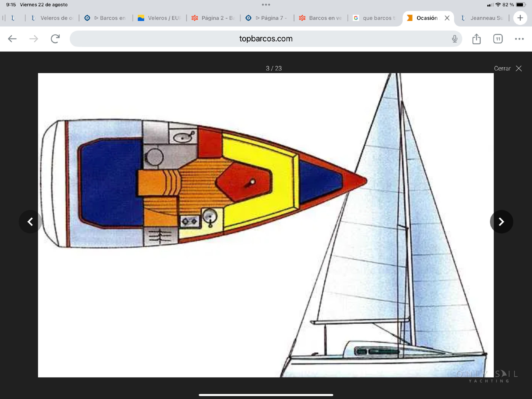Switch to the Veleros / EUR tab
This screenshot has width=532, height=399.
coord(159,18)
